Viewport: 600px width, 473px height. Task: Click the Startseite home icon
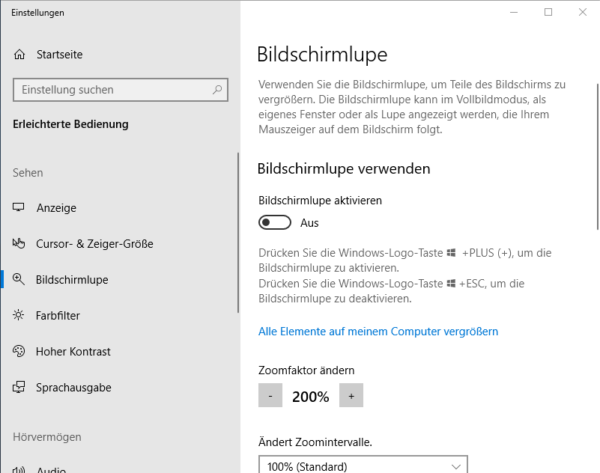click(x=20, y=55)
